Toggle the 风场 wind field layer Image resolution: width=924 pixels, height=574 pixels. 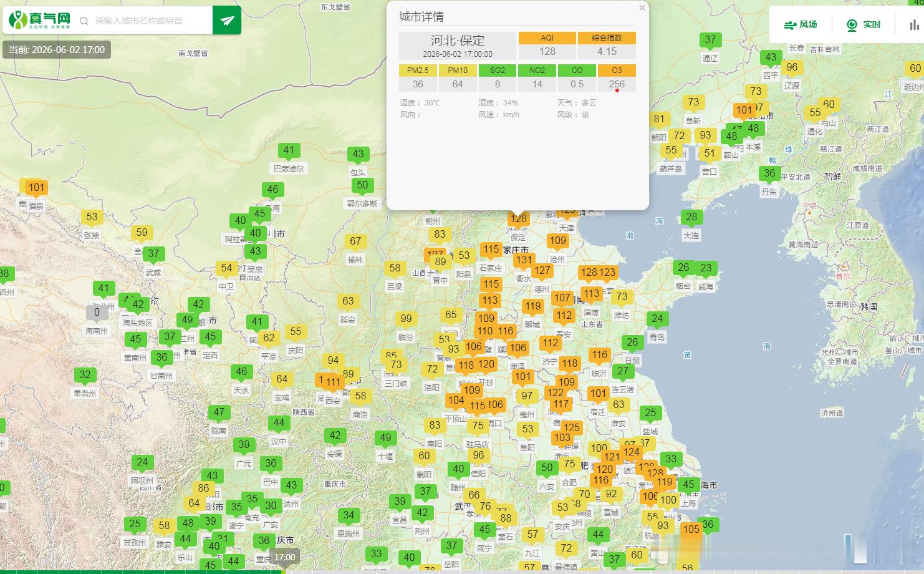tap(801, 25)
